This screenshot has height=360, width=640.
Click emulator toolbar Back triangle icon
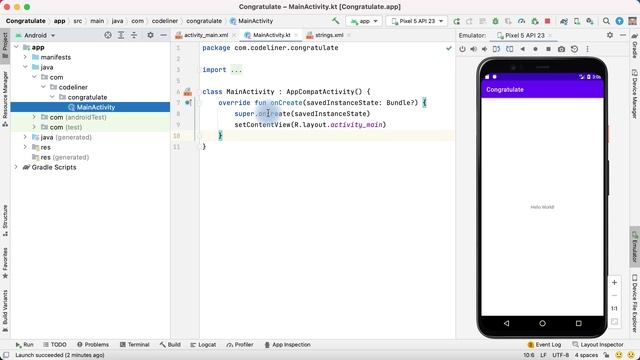(x=522, y=49)
